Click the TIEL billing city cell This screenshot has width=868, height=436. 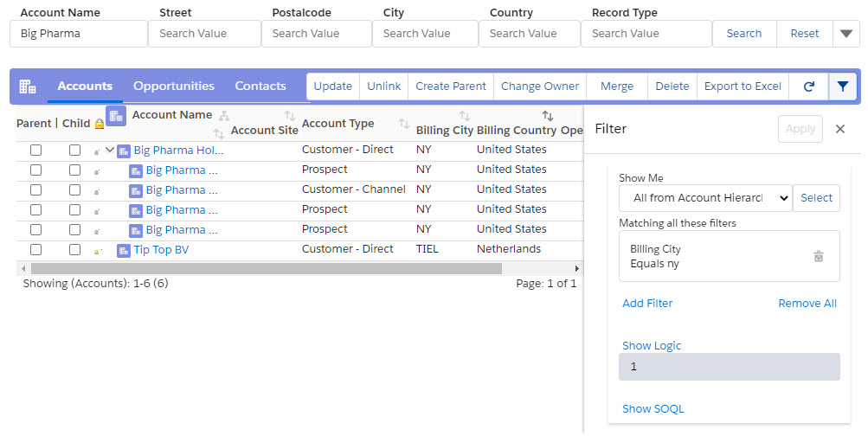427,249
